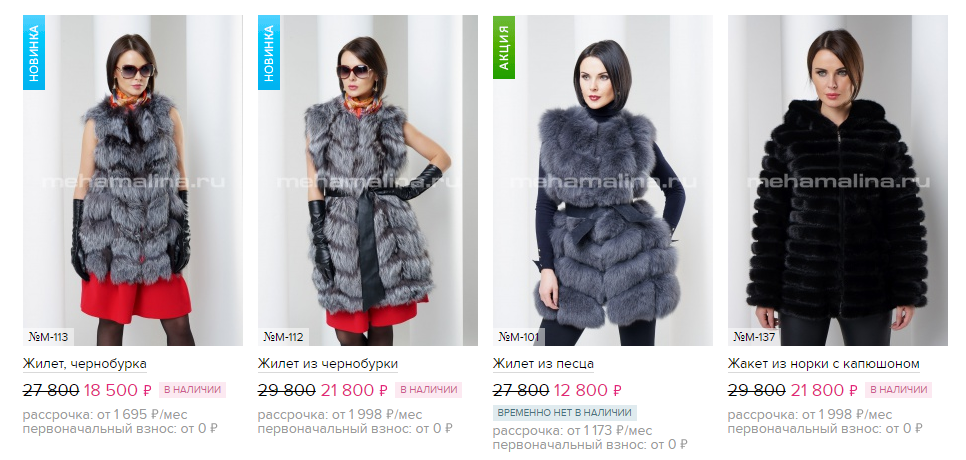Viewport: 966px width, 460px height.
Task: Click the НОВИНКА badge on №M-113
Action: pyautogui.click(x=34, y=52)
